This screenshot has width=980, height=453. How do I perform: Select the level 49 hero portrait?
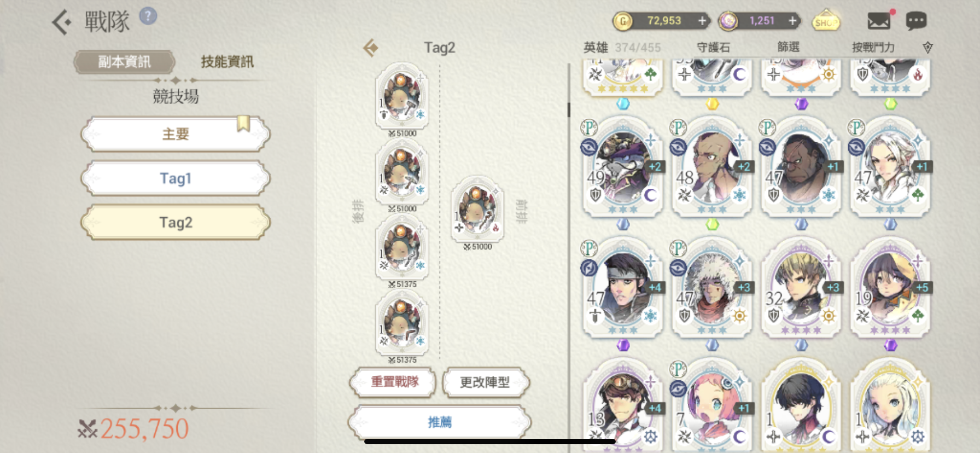[623, 167]
